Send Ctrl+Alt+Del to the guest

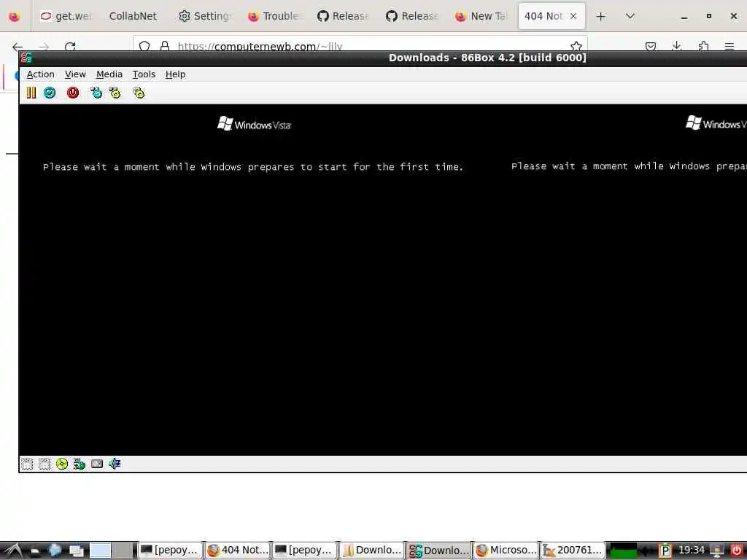click(x=96, y=93)
